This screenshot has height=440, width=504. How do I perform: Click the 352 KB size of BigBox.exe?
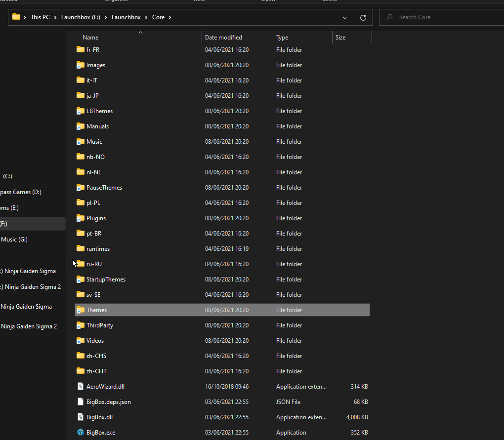(359, 432)
